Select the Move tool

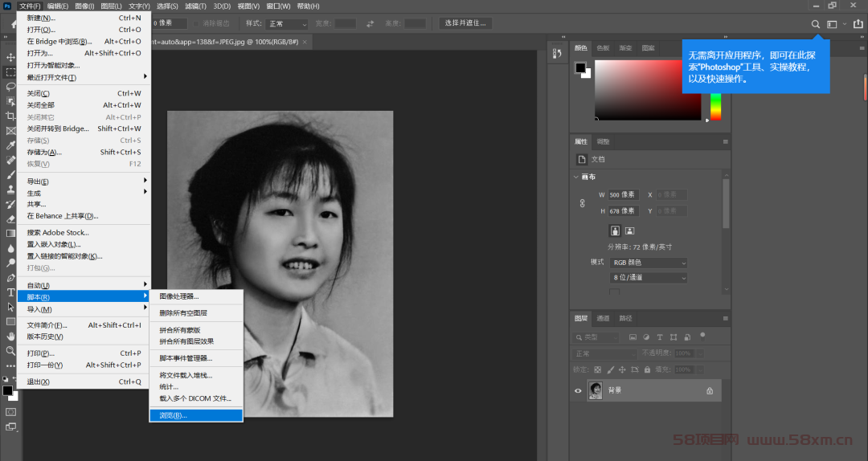tap(10, 58)
